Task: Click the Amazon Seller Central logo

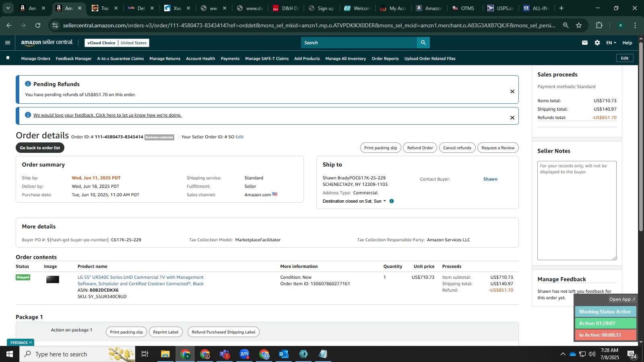Action: (x=47, y=42)
